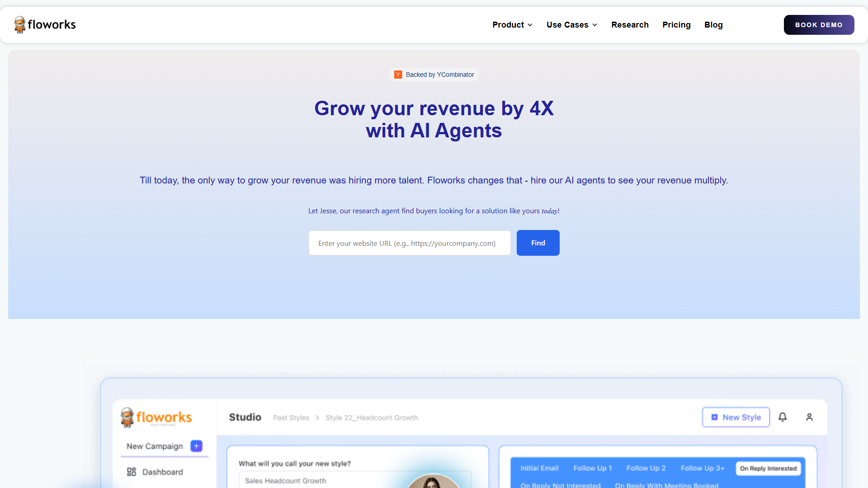Click the notification bell icon in Studio
The image size is (868, 488).
pyautogui.click(x=783, y=417)
